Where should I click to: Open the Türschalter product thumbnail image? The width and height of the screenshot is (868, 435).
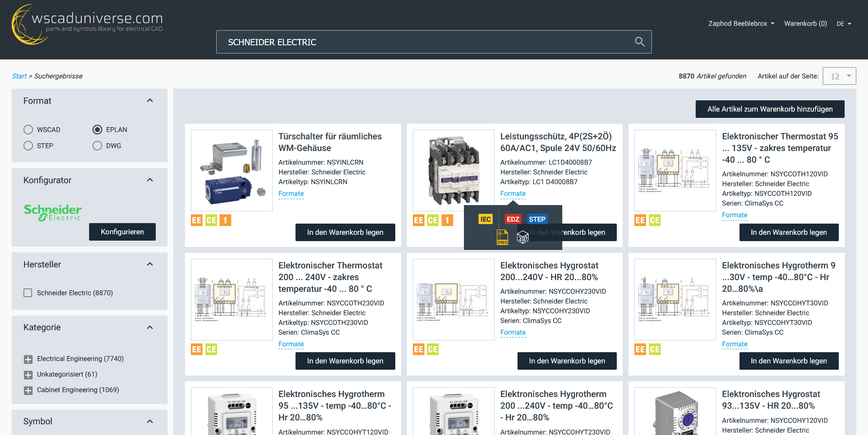(232, 170)
